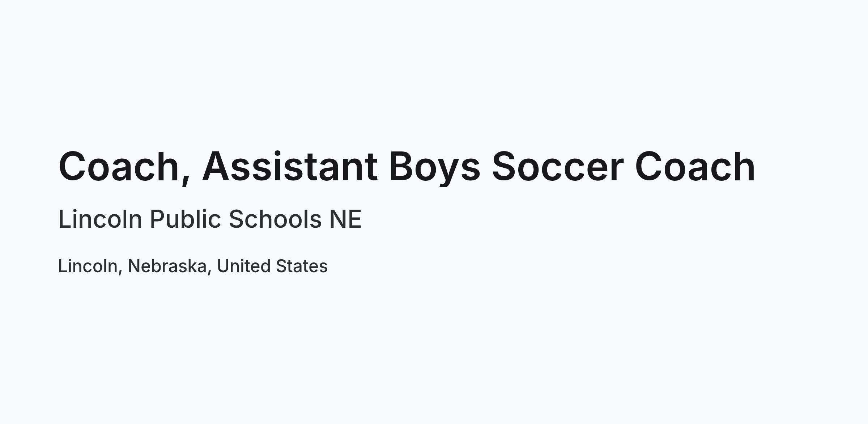The height and width of the screenshot is (424, 868).
Task: Select the word 'Assistant' in the heading
Action: [290, 166]
